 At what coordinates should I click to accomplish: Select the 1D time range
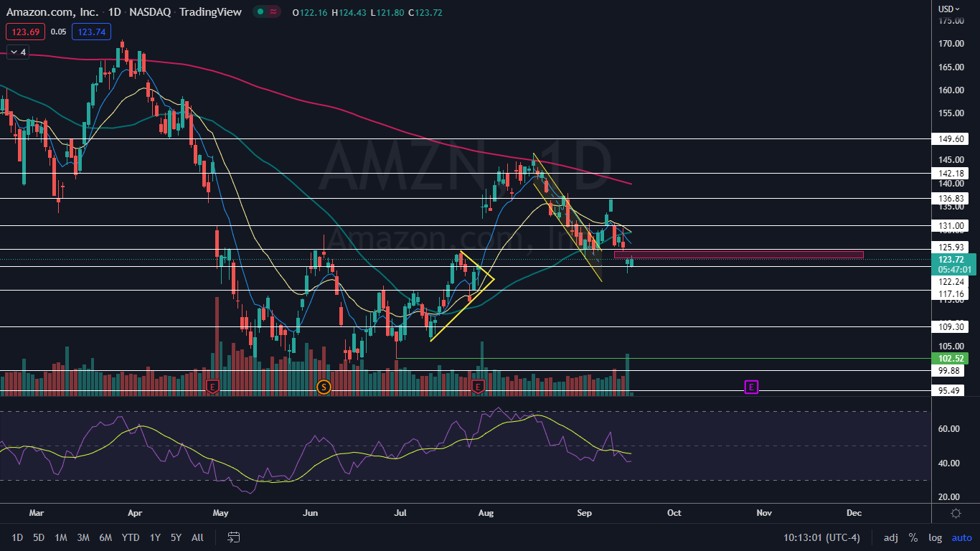(17, 537)
